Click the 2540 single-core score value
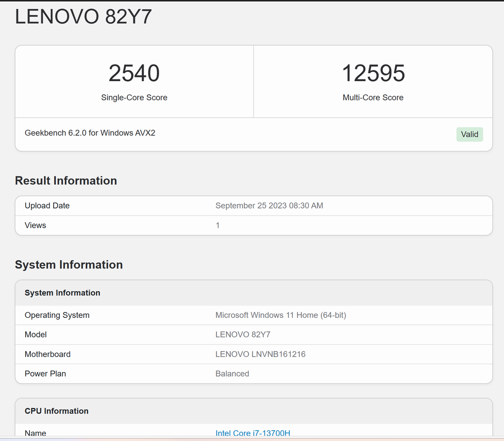Viewport: 504px width, 441px height. (x=134, y=73)
